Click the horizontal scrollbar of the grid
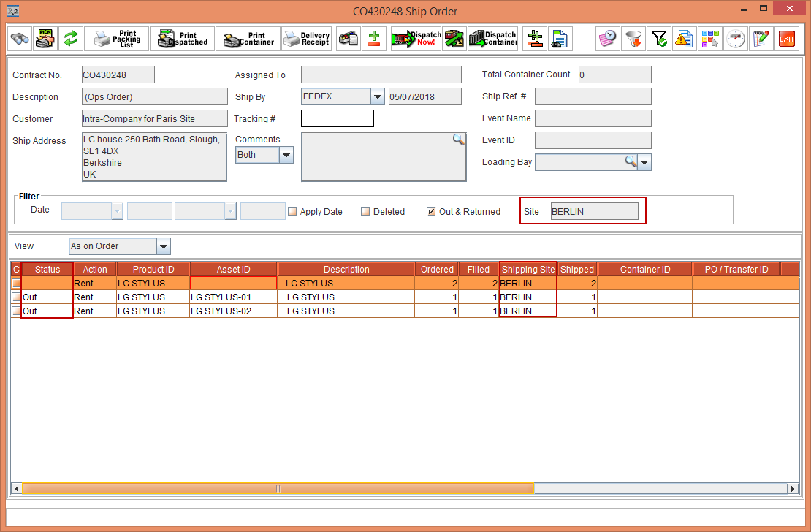 click(x=278, y=488)
